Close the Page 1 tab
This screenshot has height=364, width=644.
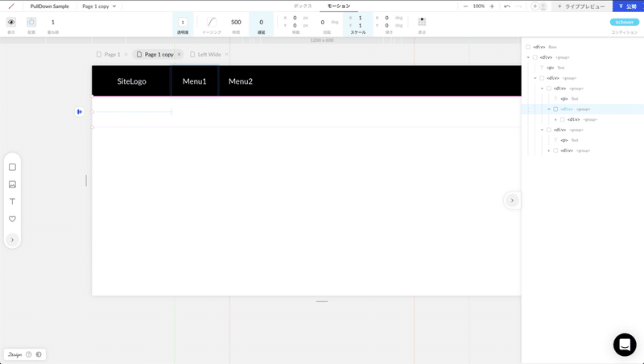pos(126,54)
